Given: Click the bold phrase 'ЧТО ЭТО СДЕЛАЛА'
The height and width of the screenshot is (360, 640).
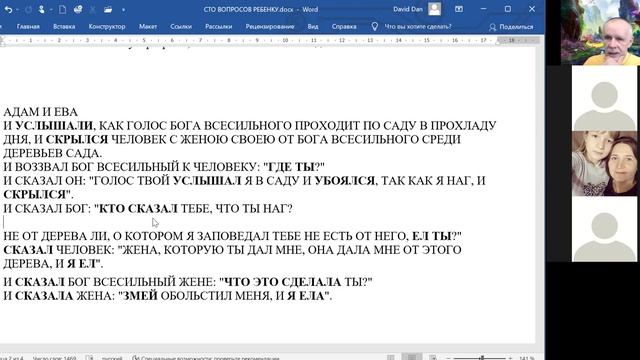Looking at the screenshot, I should (283, 282).
